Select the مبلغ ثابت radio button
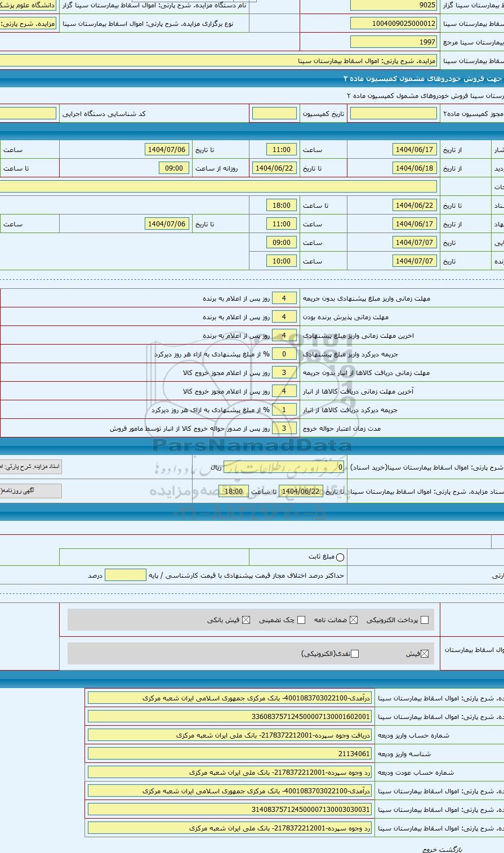 coord(340,557)
